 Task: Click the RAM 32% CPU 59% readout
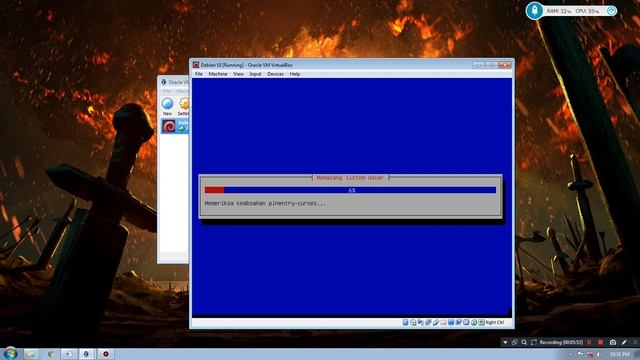tap(573, 11)
